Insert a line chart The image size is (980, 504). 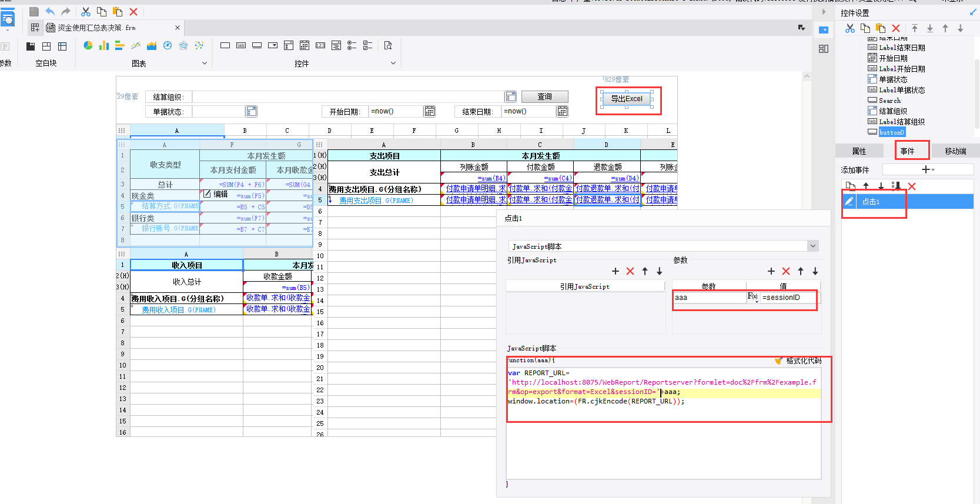point(136,45)
